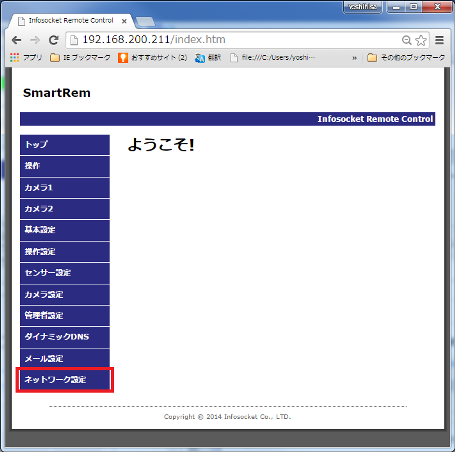Open the センサー設定 page
Viewport: 455px width, 452px height.
[x=65, y=273]
